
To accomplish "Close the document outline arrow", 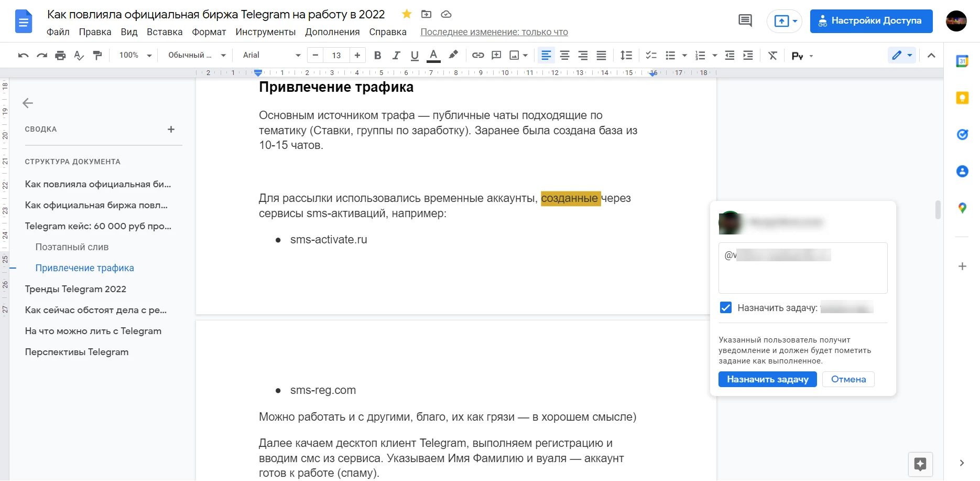I will [28, 103].
